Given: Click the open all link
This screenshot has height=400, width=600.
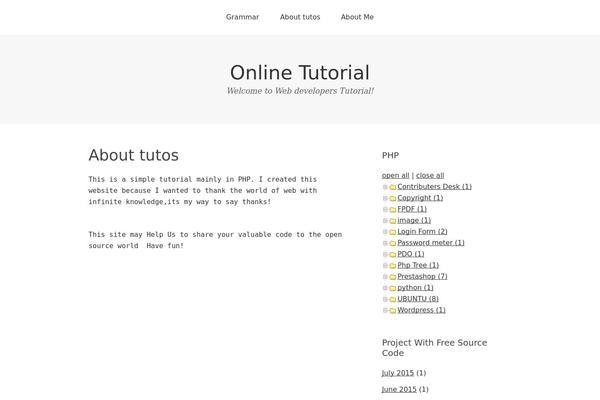Looking at the screenshot, I should pos(395,175).
